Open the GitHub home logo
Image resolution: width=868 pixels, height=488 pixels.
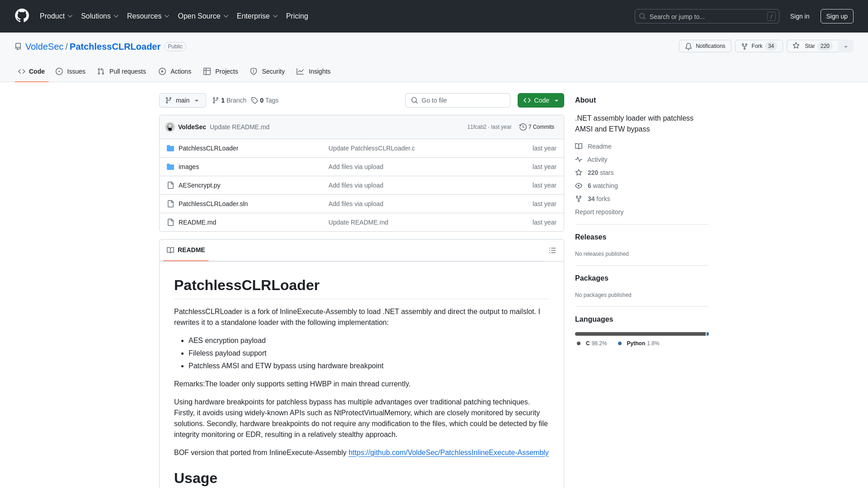point(22,16)
